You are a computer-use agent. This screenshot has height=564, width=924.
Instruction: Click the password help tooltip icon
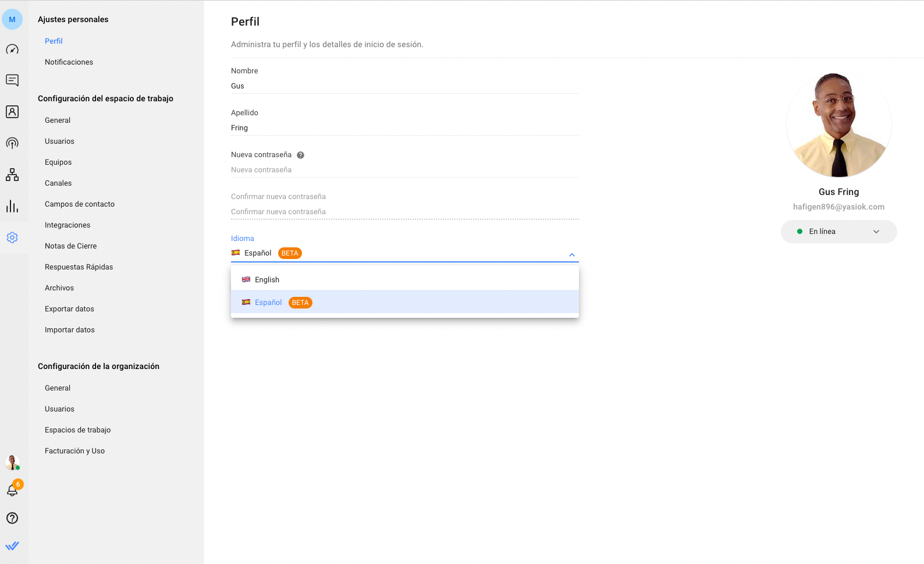coord(300,155)
